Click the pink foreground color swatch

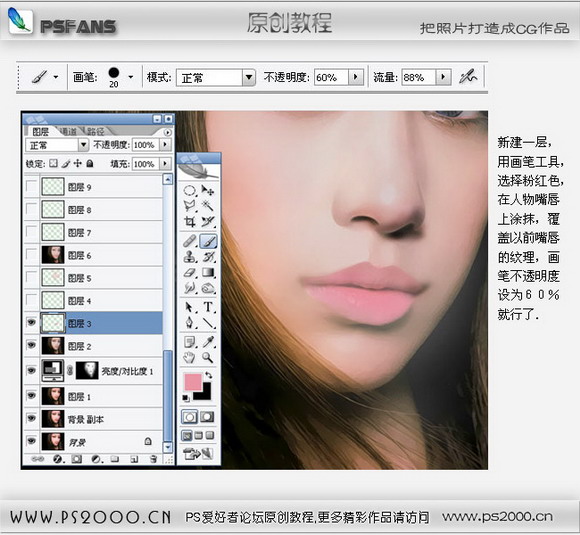pos(193,382)
